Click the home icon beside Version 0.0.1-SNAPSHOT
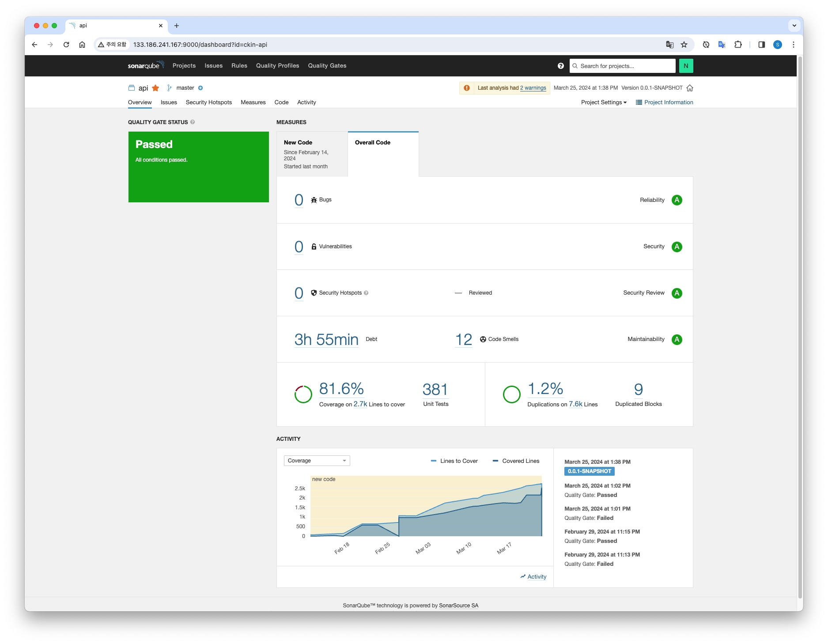Screen dimensions: 828x644 coord(690,88)
